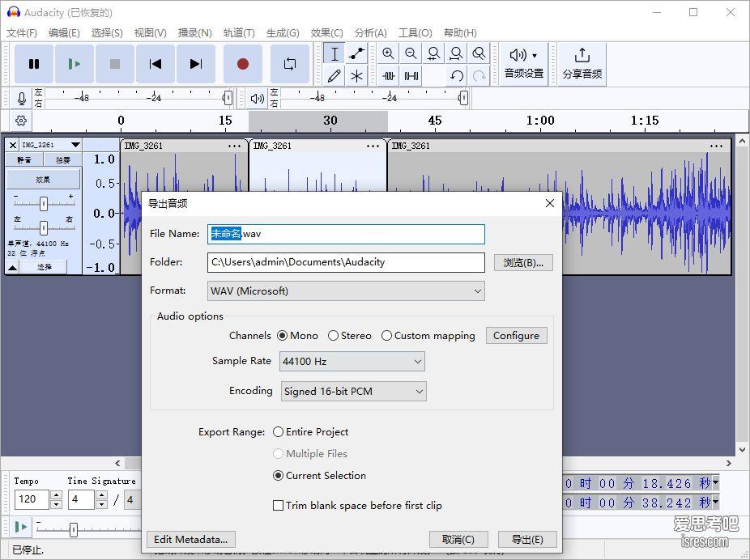Start playback with the Play button
The height and width of the screenshot is (560, 750).
75,64
